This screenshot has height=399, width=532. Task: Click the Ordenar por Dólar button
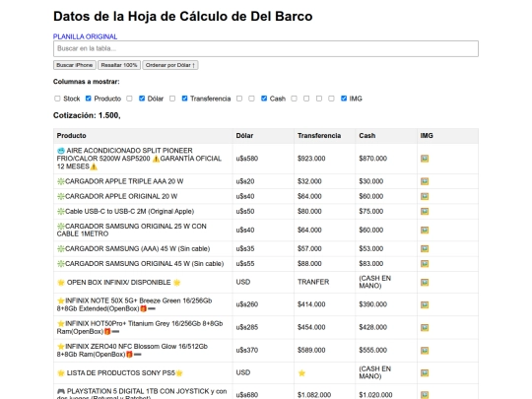coord(170,65)
